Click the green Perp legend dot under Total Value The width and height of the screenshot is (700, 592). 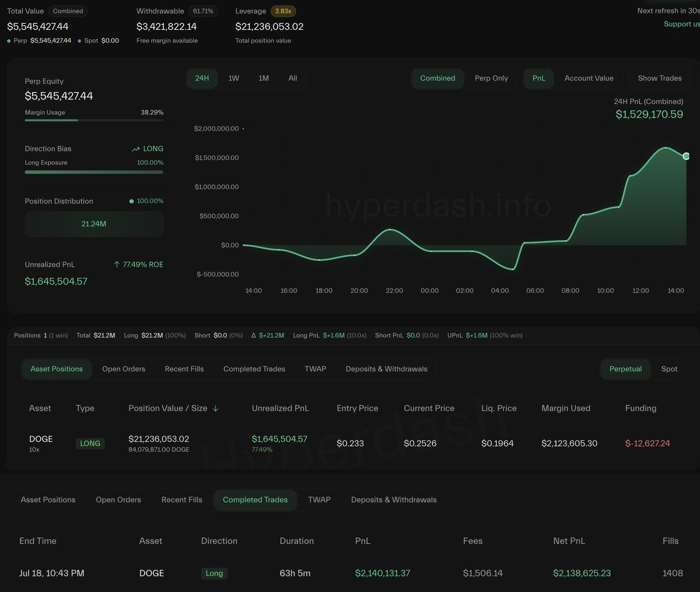click(x=9, y=41)
